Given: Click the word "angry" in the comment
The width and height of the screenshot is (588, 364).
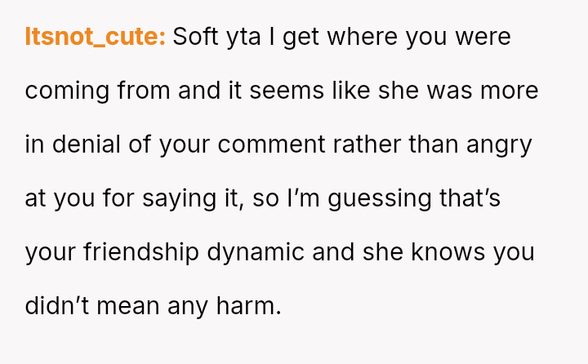Looking at the screenshot, I should 499,145.
